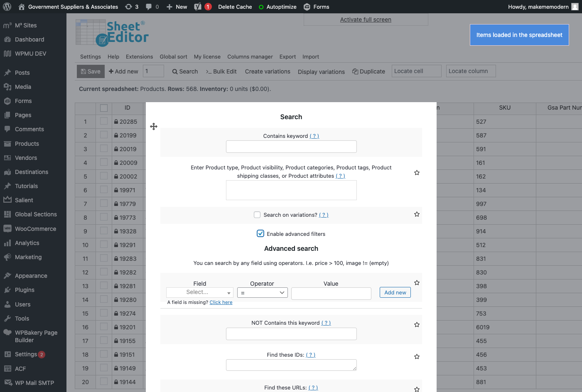
Task: Click the move handle of the Search dialog
Action: point(154,127)
